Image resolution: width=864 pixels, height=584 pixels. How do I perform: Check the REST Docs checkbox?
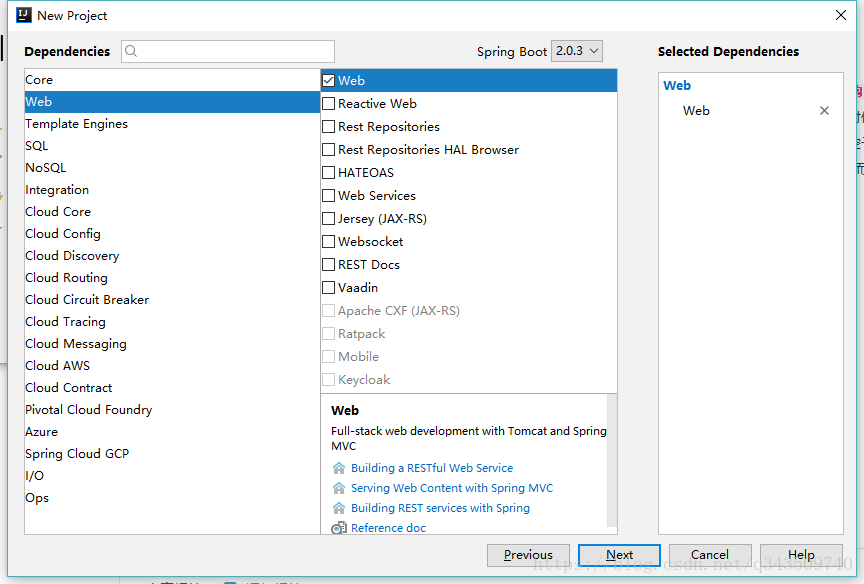(328, 264)
